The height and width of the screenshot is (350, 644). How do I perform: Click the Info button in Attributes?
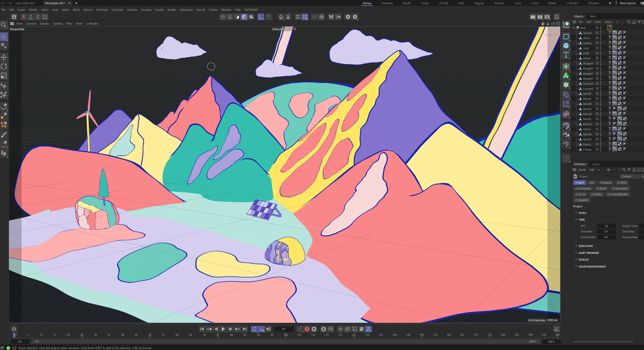pyautogui.click(x=592, y=182)
